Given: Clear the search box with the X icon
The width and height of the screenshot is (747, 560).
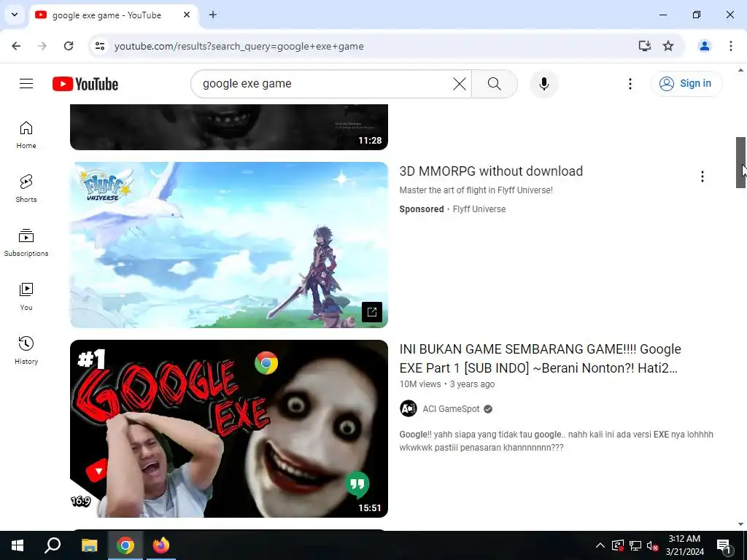Looking at the screenshot, I should 460,84.
